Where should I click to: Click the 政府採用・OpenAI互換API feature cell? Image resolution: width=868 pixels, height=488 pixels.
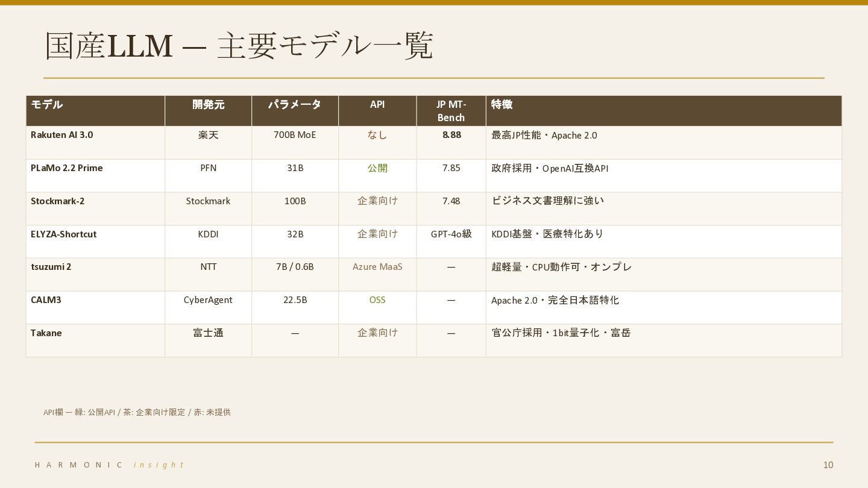click(664, 176)
